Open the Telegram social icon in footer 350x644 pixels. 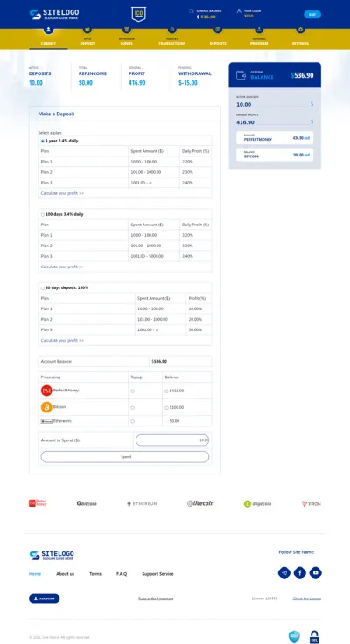284,573
